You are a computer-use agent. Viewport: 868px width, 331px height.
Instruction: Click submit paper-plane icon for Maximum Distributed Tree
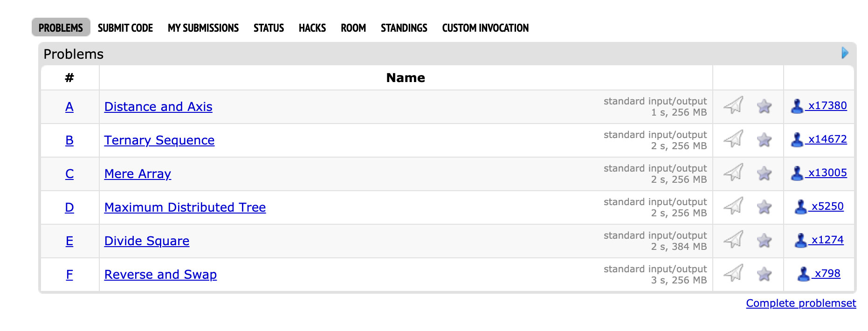tap(733, 206)
